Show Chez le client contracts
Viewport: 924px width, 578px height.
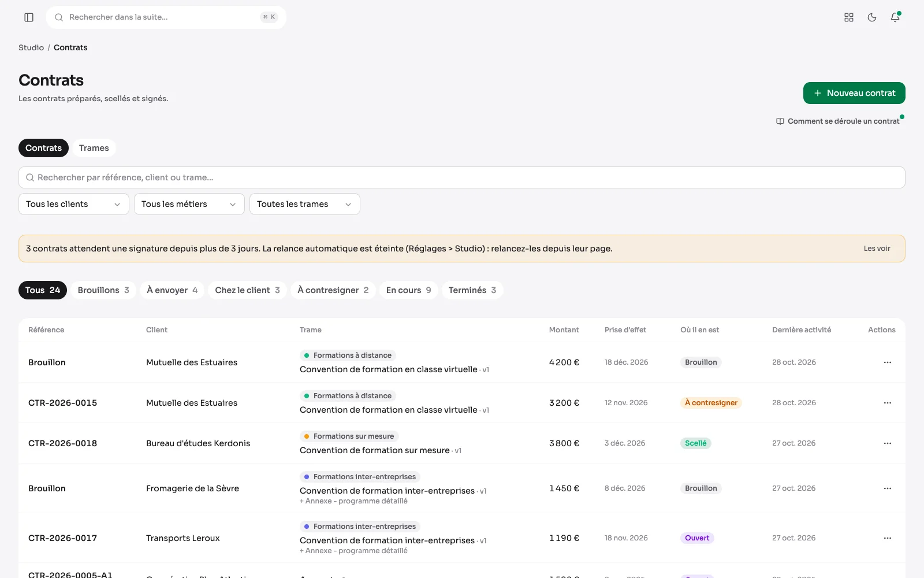247,290
